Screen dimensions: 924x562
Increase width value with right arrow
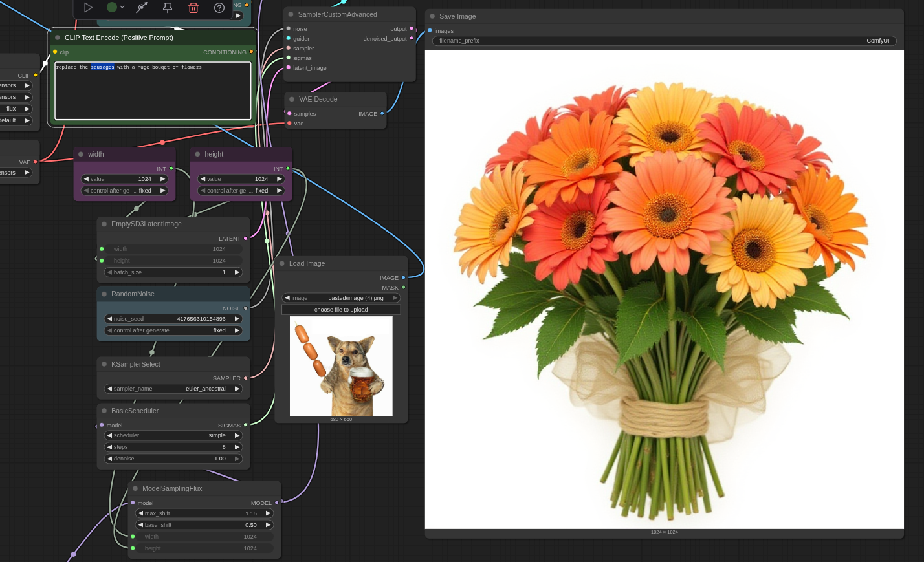(162, 179)
